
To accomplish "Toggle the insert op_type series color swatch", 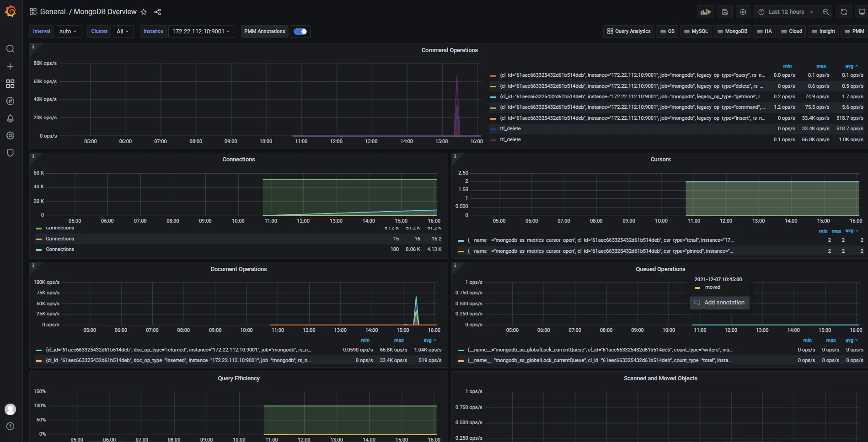I will click(x=493, y=118).
